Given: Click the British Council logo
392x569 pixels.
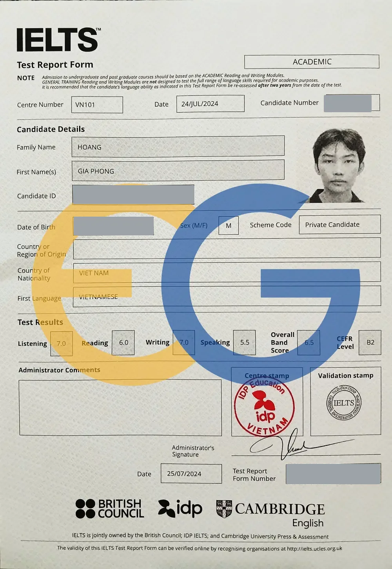Looking at the screenshot, I should (110, 509).
